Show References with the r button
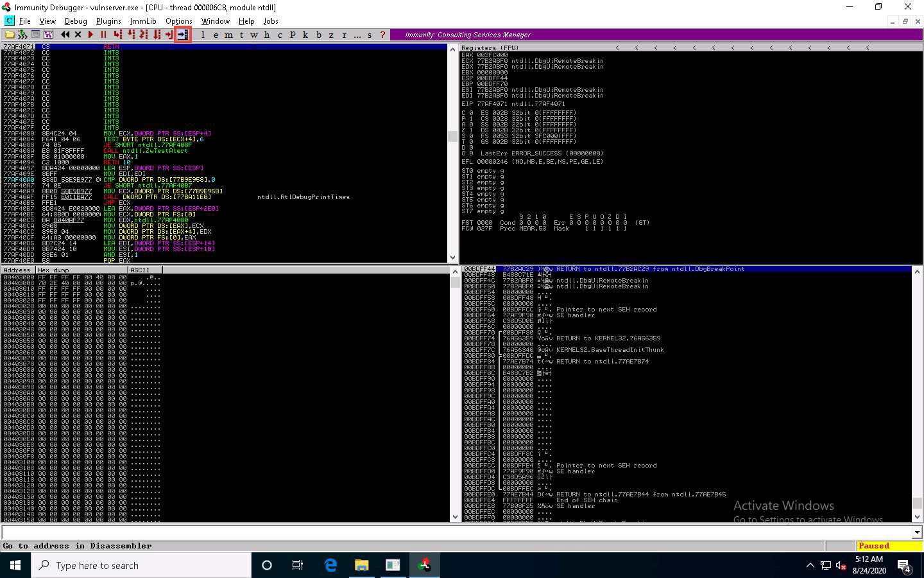Screen dimensions: 924x578 pyautogui.click(x=344, y=35)
